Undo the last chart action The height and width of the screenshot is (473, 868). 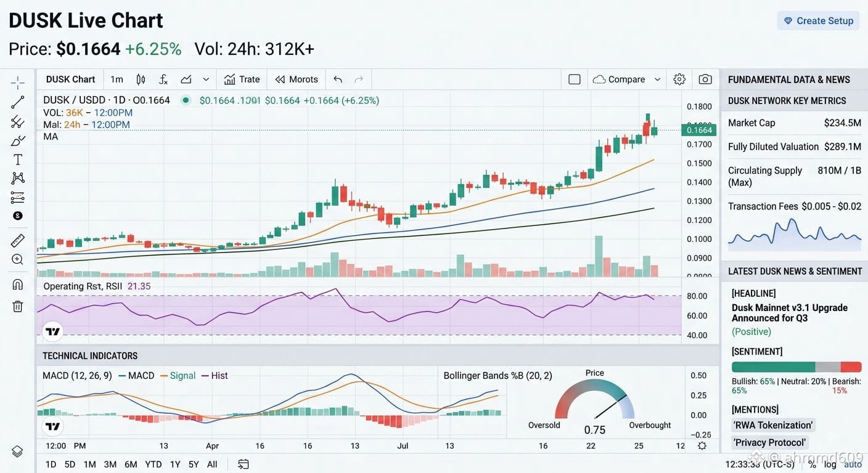click(x=338, y=79)
